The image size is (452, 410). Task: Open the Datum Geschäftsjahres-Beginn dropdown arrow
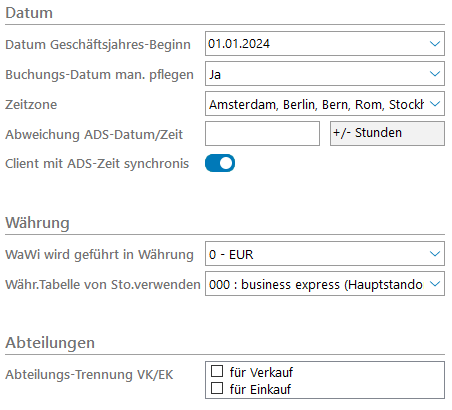(x=435, y=44)
